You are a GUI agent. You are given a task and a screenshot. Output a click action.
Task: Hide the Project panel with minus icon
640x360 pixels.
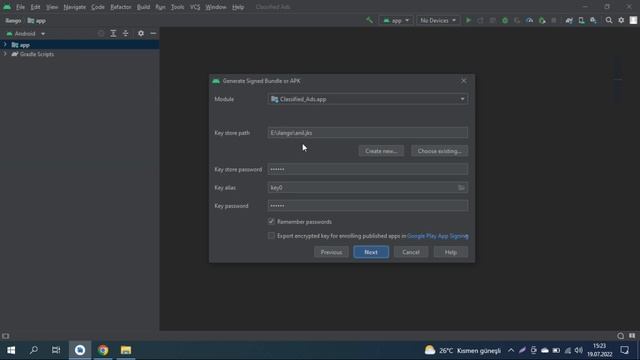click(153, 33)
